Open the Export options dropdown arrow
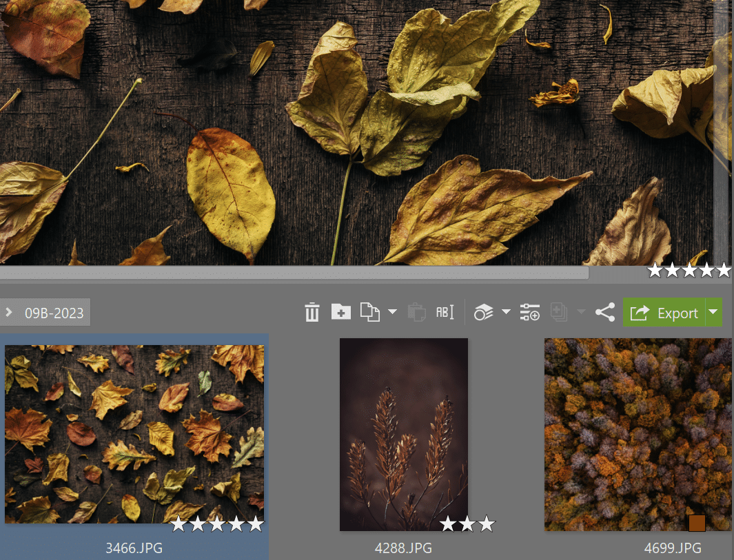Screen dimensions: 734x560 (713, 313)
